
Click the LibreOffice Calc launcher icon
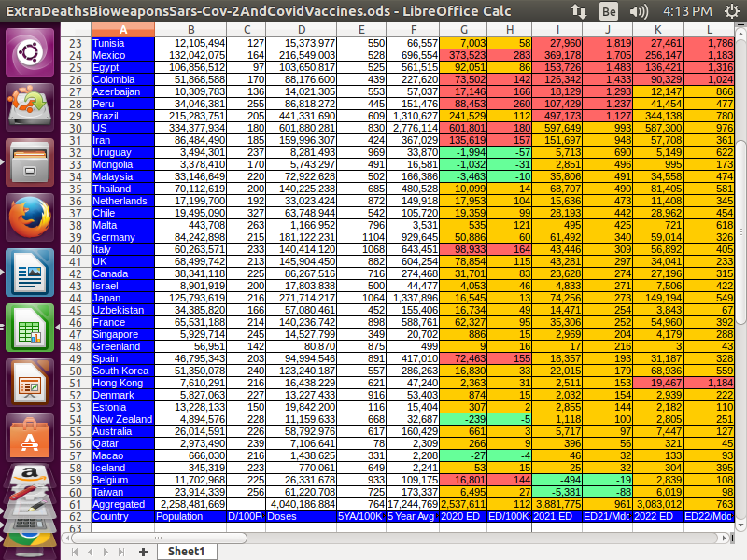[x=31, y=329]
